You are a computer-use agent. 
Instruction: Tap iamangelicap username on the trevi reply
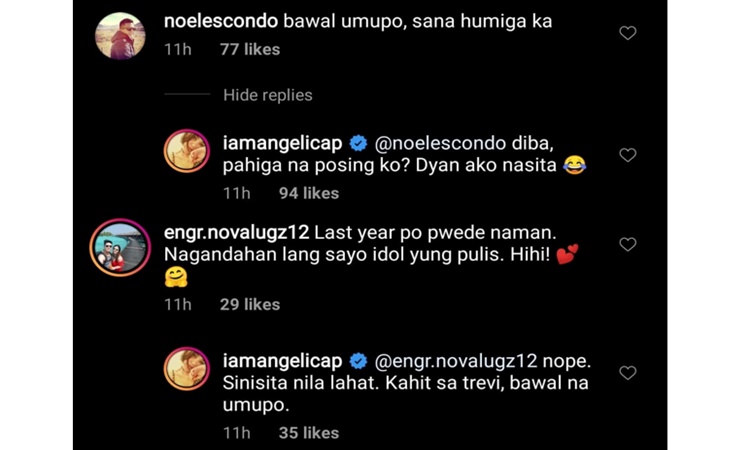(283, 361)
